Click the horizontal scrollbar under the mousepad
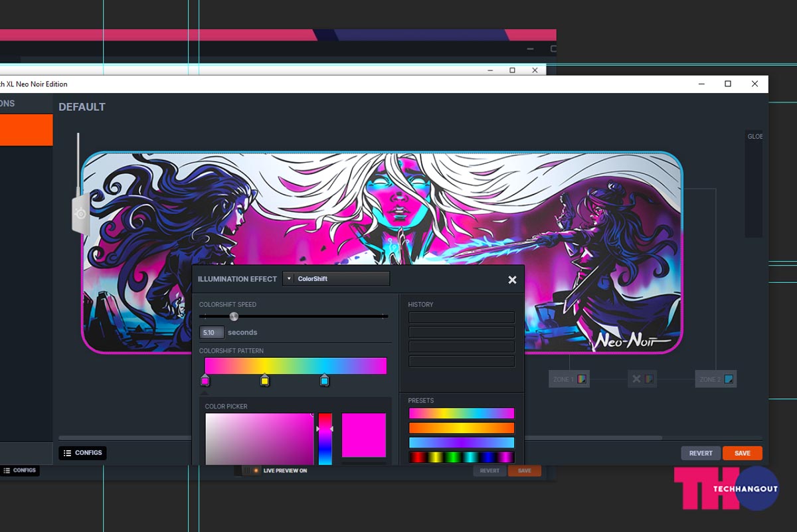 click(361, 438)
